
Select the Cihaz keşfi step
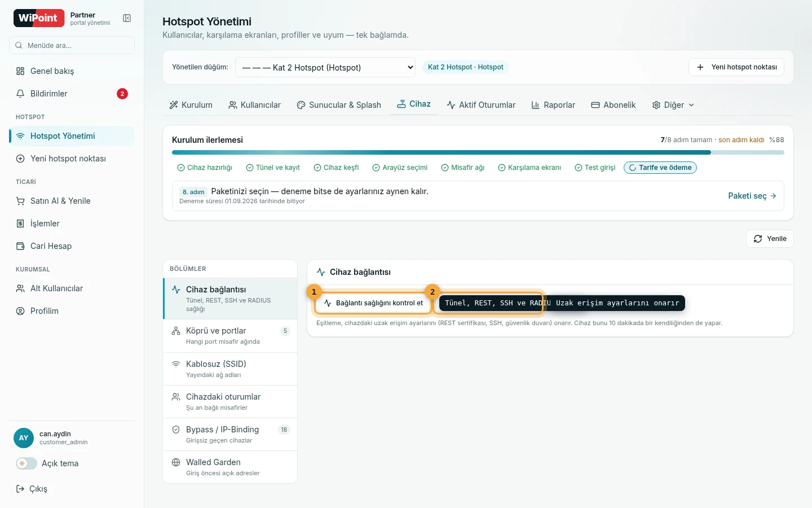[x=336, y=168]
